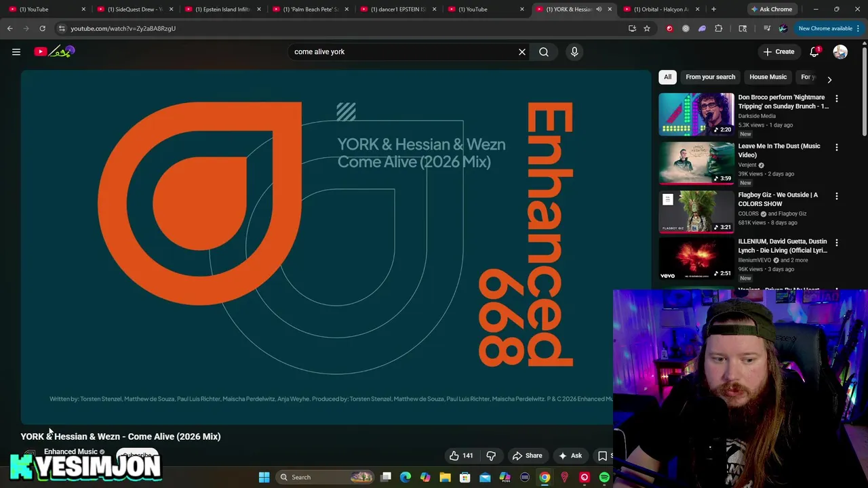The width and height of the screenshot is (868, 488).
Task: Open File Explorer from taskbar
Action: click(445, 477)
